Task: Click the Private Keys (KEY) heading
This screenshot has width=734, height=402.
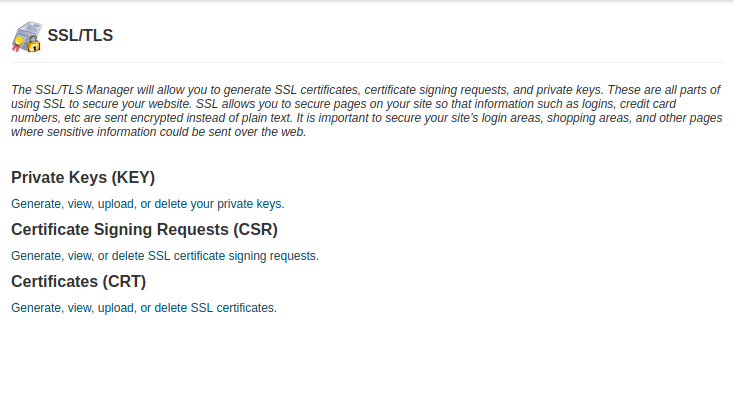Action: (83, 178)
